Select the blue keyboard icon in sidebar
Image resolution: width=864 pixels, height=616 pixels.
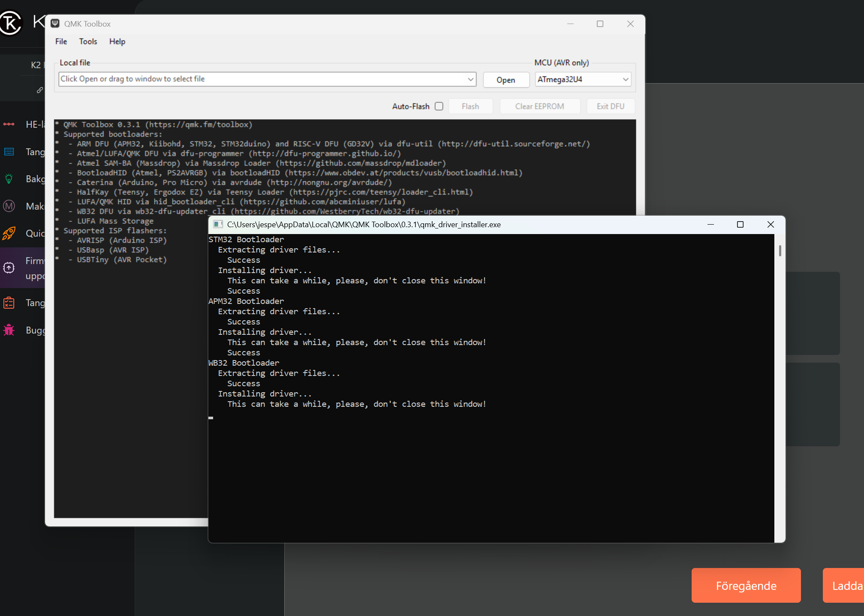pos(9,152)
